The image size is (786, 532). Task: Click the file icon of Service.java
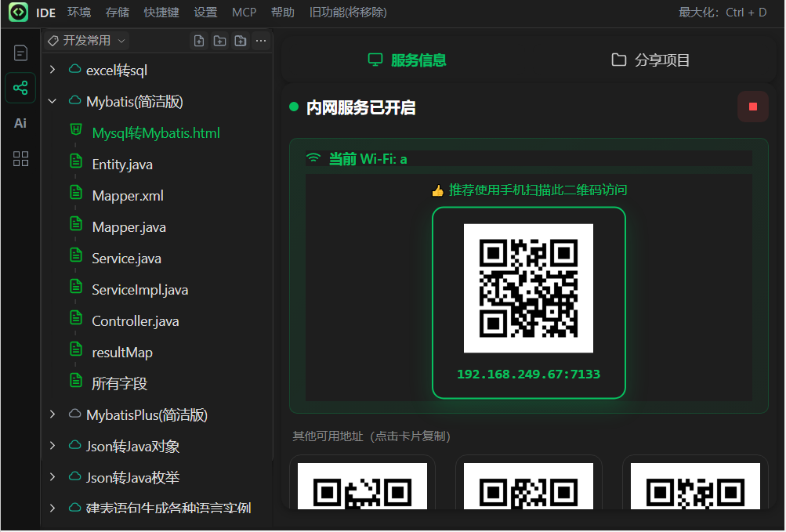pos(76,255)
